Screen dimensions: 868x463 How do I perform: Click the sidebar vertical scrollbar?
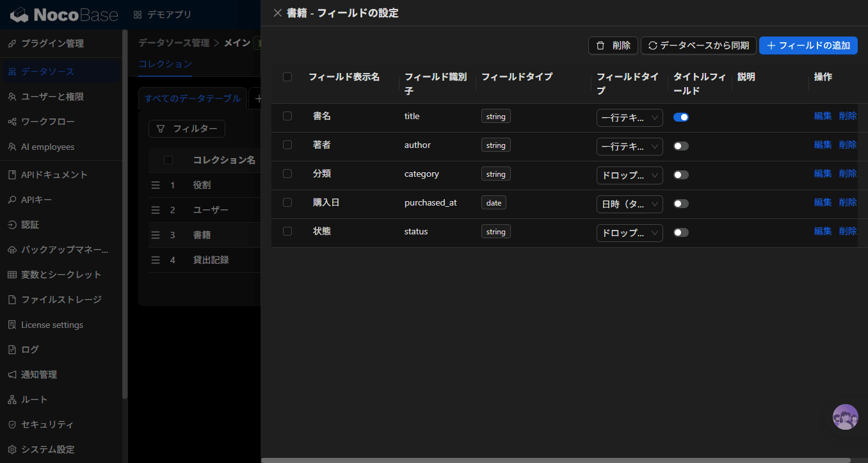tap(125, 215)
